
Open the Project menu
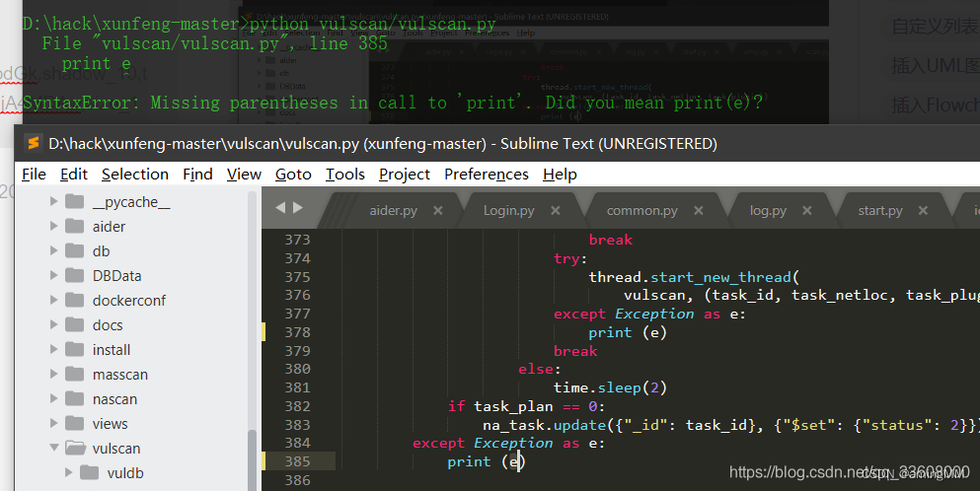405,175
